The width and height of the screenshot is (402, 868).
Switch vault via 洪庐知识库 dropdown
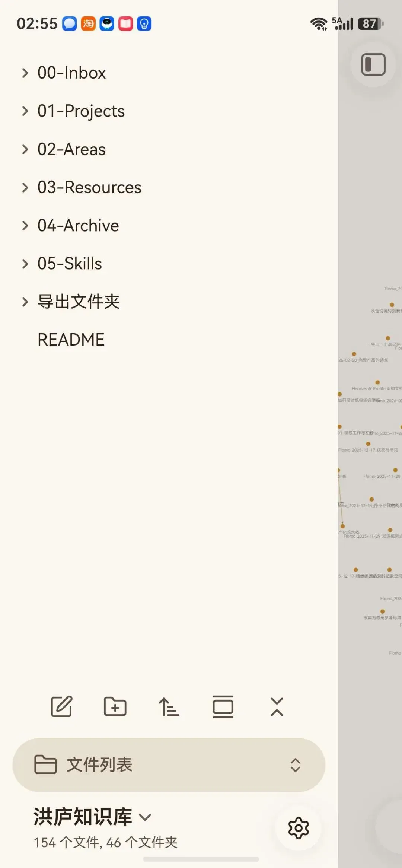pos(92,817)
